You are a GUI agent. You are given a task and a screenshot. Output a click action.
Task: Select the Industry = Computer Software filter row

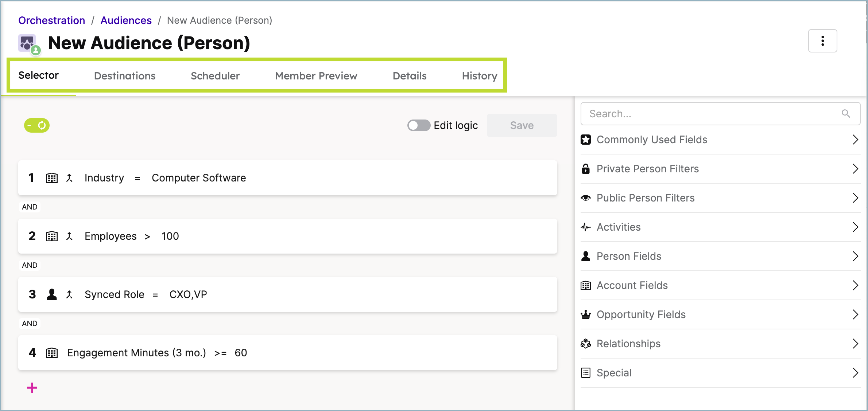288,178
